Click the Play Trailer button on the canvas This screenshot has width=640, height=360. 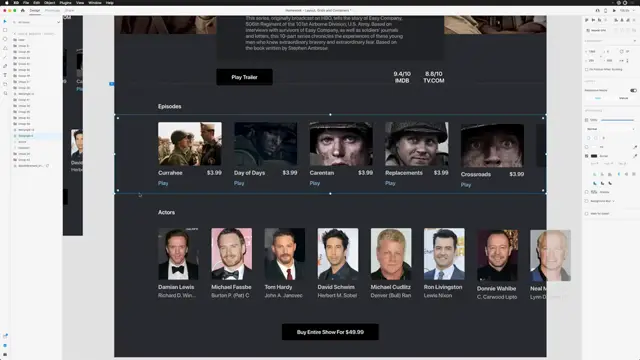244,77
